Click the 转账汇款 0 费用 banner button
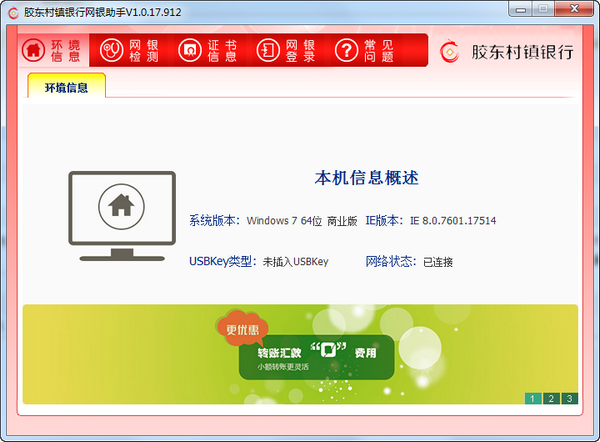Screen dimensions: 600x442 (315, 357)
